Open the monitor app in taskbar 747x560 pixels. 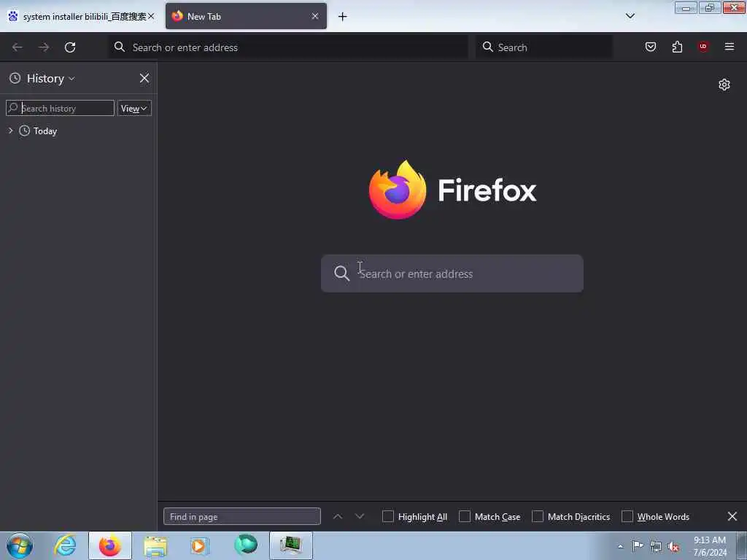290,545
